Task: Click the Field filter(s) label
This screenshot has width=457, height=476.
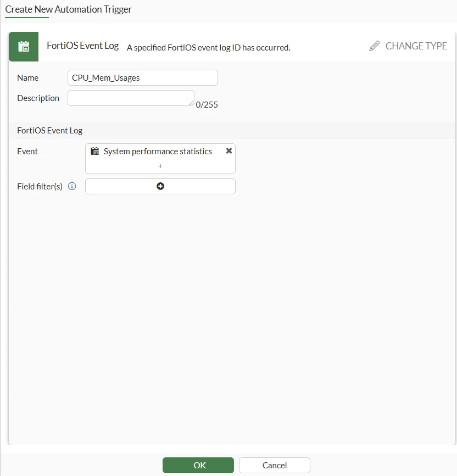Action: (x=40, y=187)
